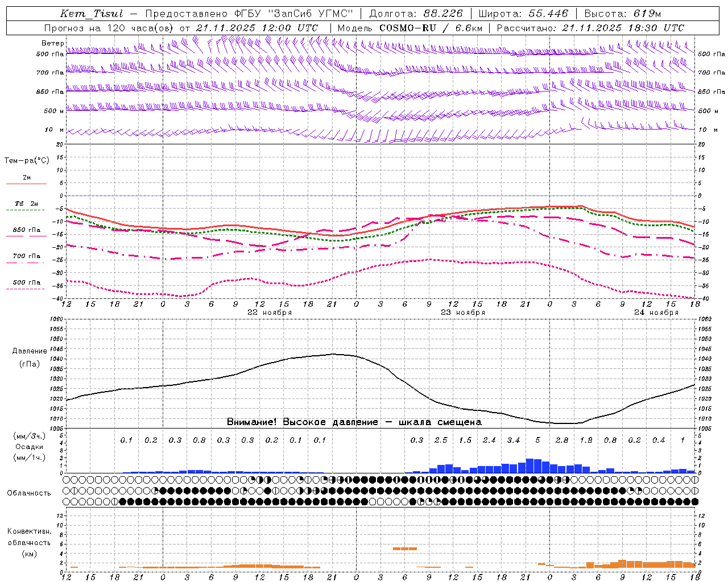Select the Высота: 619м elevation text

623,14
